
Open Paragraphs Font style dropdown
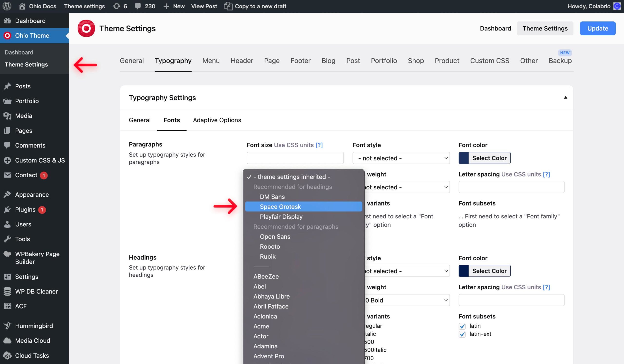coord(401,158)
